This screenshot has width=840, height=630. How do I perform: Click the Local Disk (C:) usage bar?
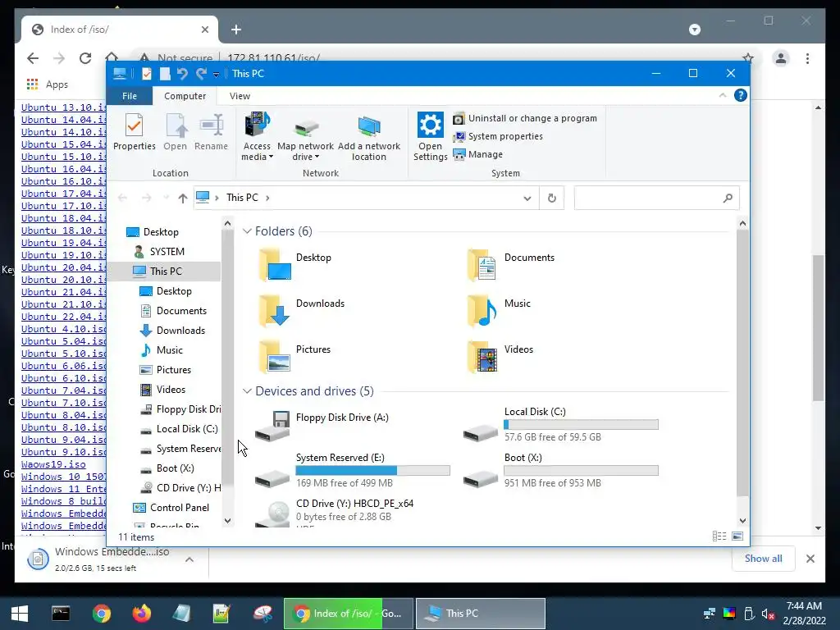coord(581,425)
